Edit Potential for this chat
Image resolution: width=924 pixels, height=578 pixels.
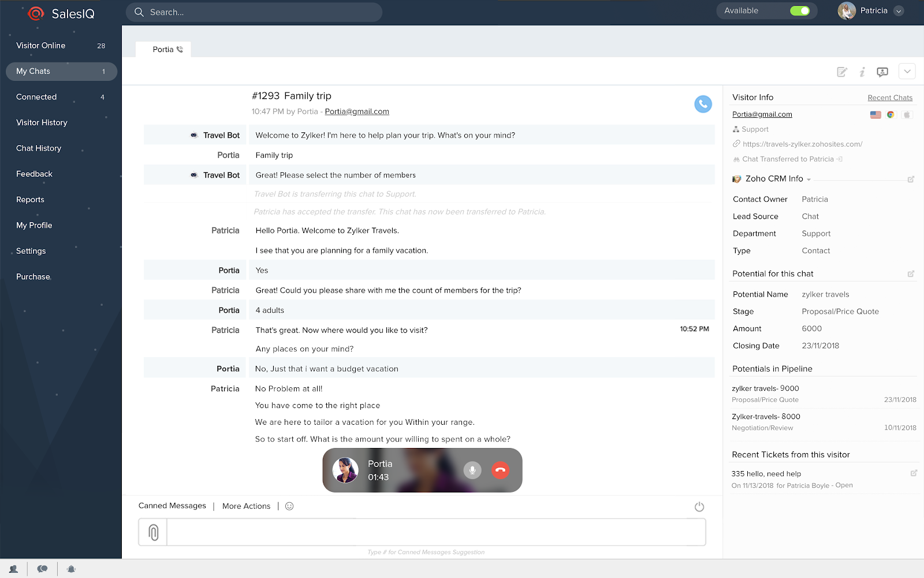click(911, 273)
